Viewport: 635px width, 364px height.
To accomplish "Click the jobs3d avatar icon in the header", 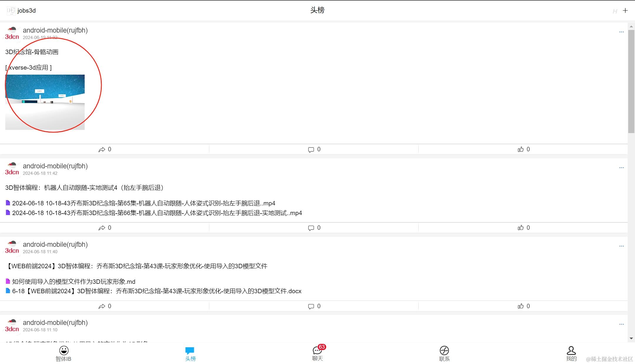I will pos(11,11).
